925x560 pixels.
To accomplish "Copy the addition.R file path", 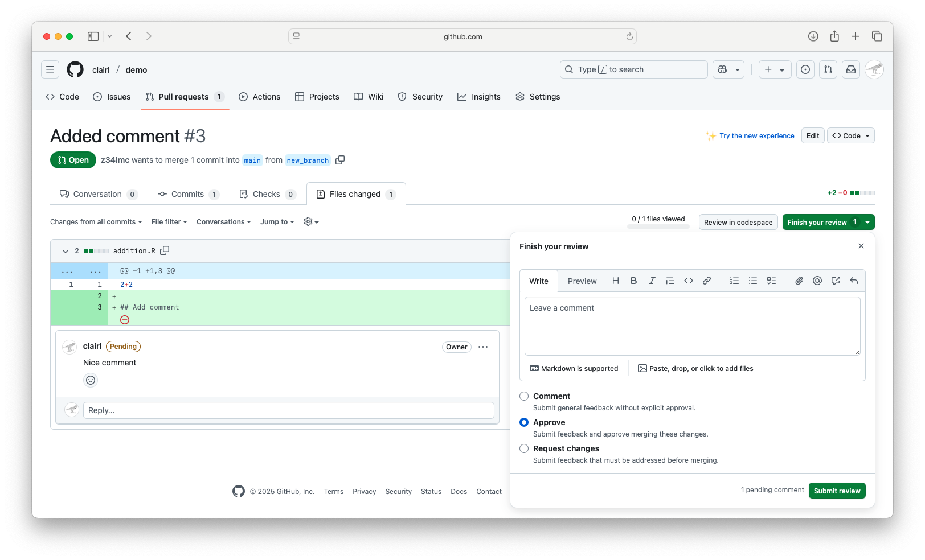I will (x=165, y=250).
